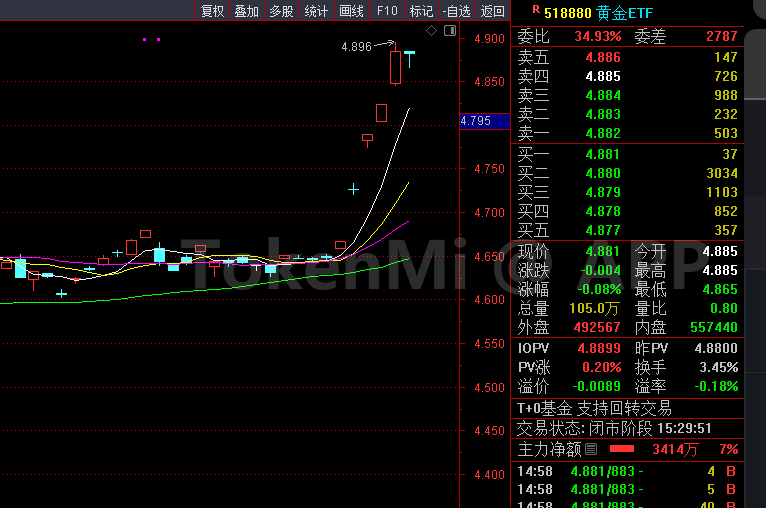Click the 黄金ETF stock name title
The height and width of the screenshot is (508, 766).
point(621,12)
